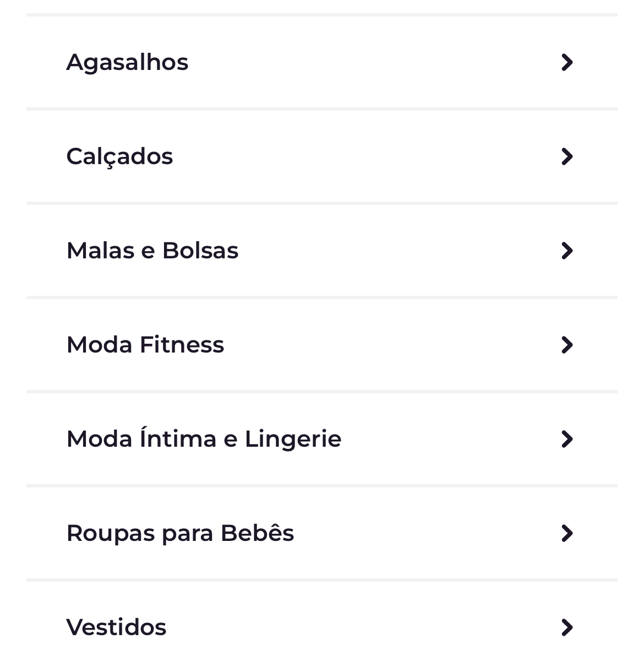The height and width of the screenshot is (661, 644).
Task: Choose the Malas e Bolsas text
Action: tap(152, 251)
